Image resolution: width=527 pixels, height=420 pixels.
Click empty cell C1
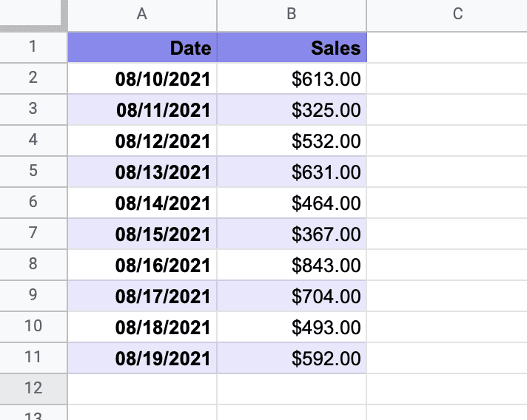click(447, 47)
